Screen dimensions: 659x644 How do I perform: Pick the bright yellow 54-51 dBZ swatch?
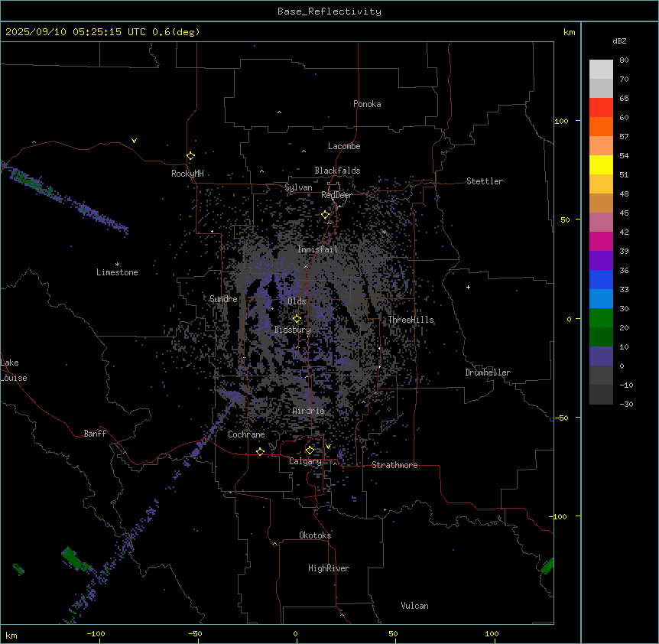tap(601, 164)
